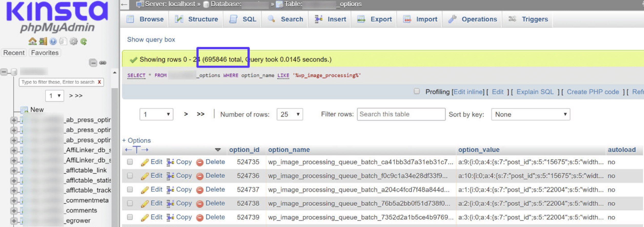Click the collapse all icon in navigation panel

(93, 63)
